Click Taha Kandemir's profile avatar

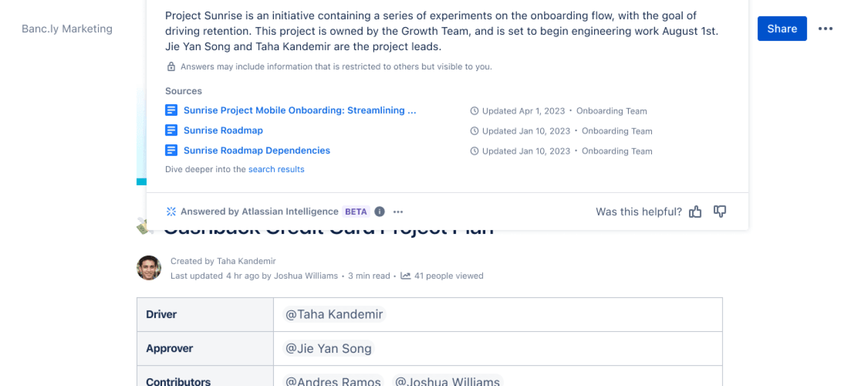149,268
